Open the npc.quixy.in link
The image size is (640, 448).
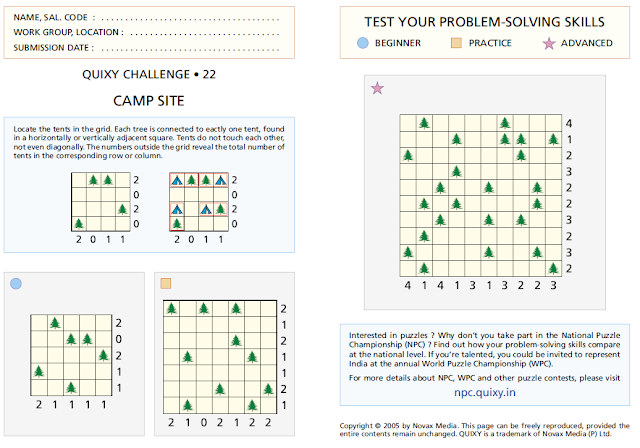[484, 392]
